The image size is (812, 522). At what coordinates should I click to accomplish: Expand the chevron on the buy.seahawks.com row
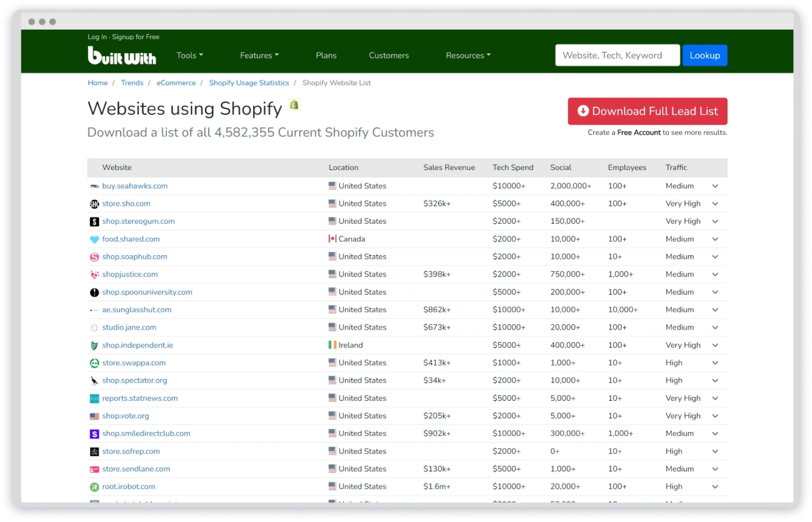click(x=715, y=186)
